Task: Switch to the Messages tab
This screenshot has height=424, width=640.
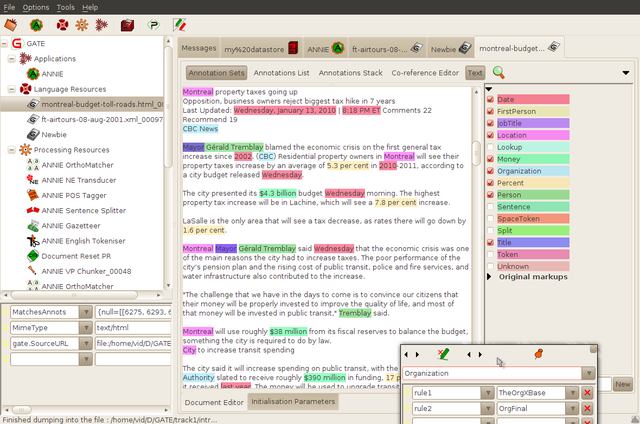Action: coord(199,48)
